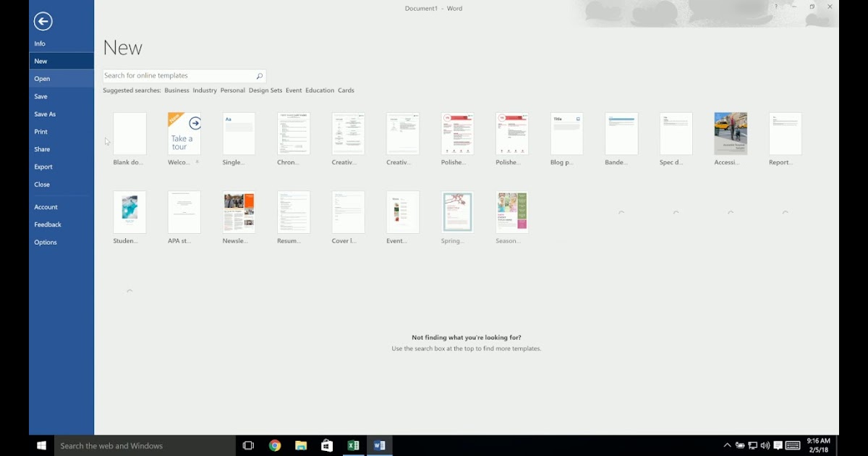
Task: Choose Save As in the sidebar
Action: [61, 114]
